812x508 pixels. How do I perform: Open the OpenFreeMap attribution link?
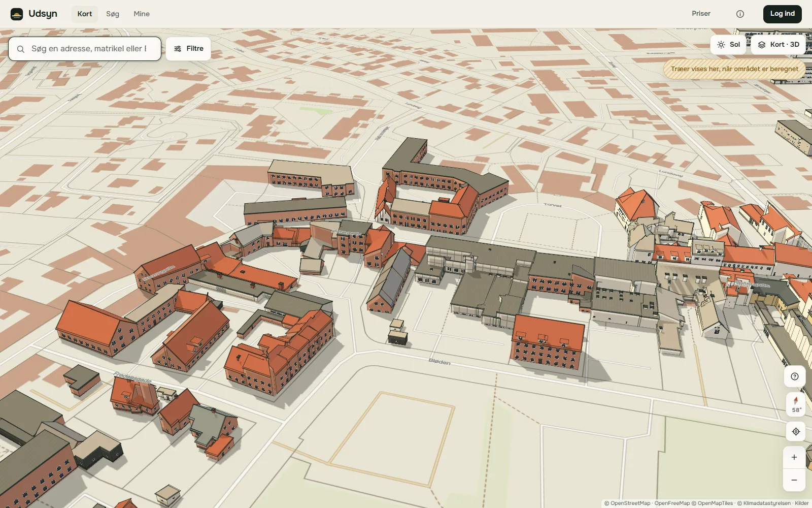tap(672, 503)
